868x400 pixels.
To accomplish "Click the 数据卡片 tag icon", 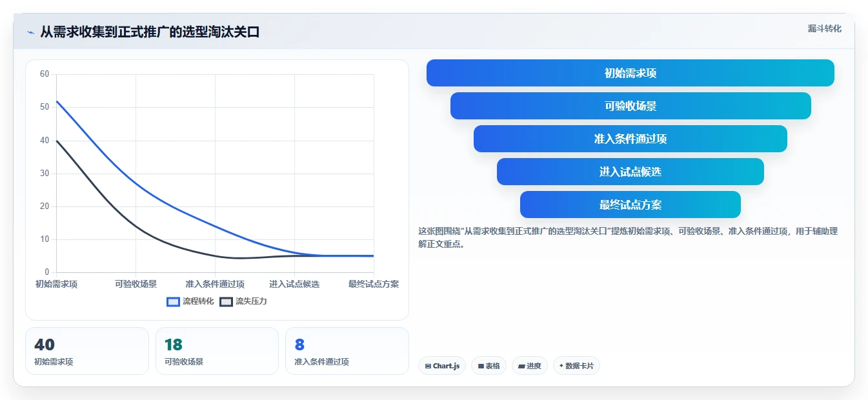I will [x=561, y=366].
